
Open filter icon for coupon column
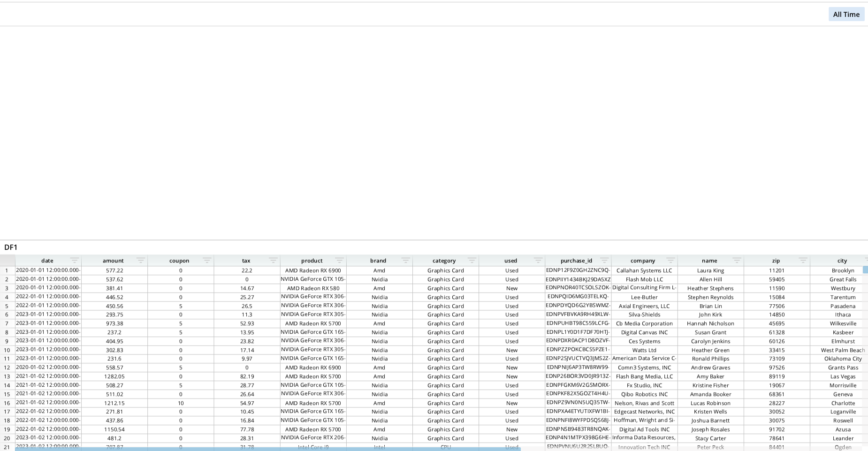207,260
